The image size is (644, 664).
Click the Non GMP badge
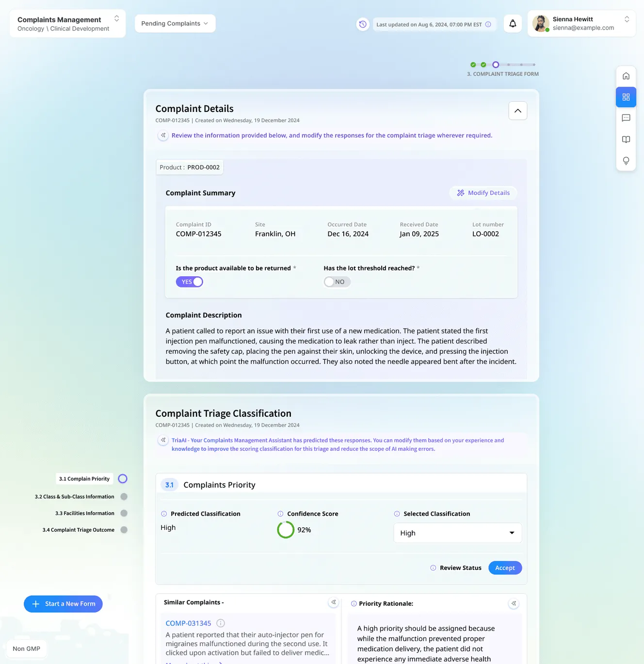point(27,649)
